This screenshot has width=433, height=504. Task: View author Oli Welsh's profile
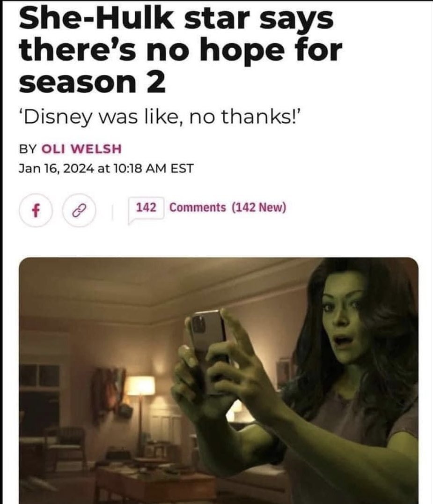(82, 149)
